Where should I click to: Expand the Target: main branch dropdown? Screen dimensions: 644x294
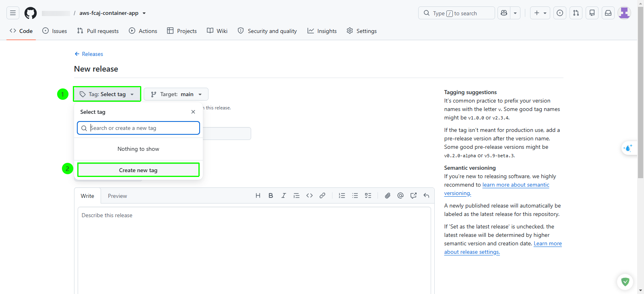click(x=176, y=94)
